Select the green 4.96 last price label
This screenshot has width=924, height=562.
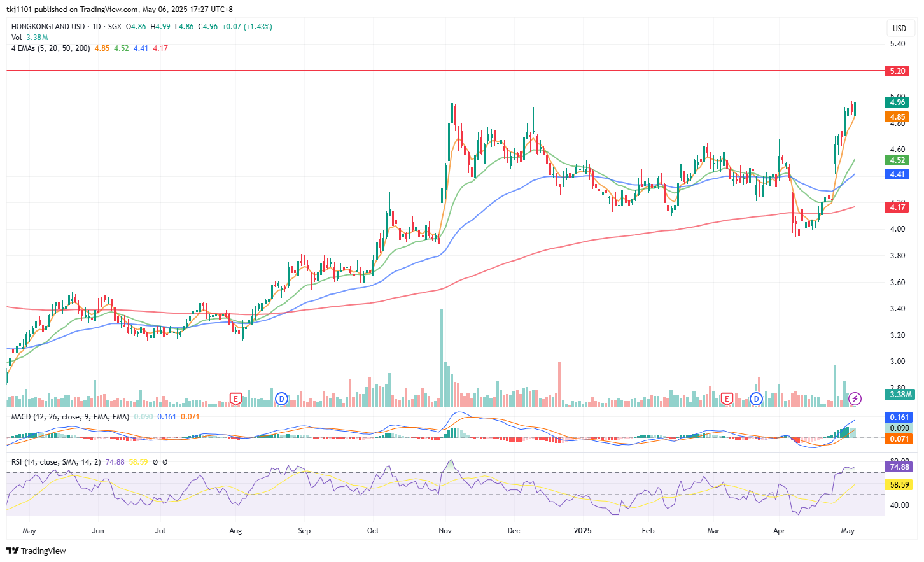coord(897,102)
